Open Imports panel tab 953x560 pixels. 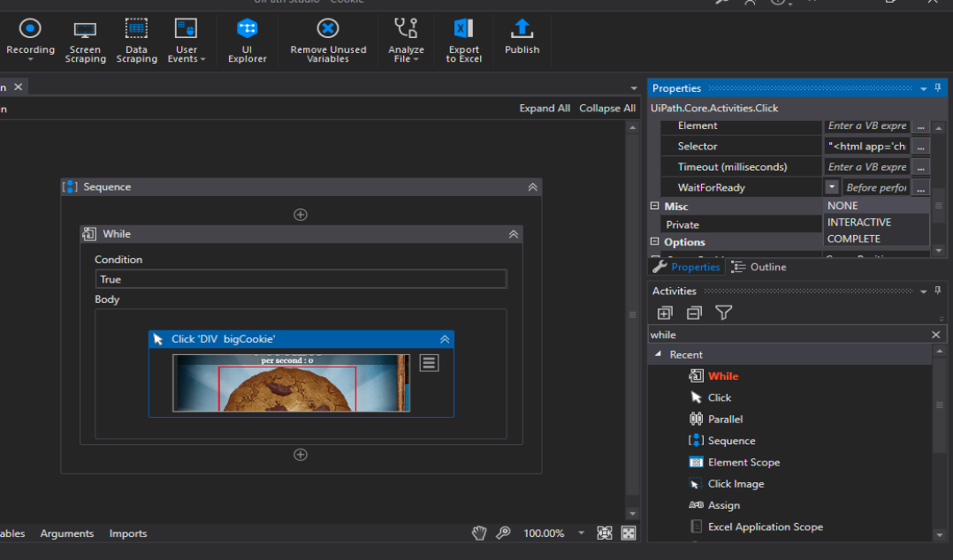pos(127,534)
